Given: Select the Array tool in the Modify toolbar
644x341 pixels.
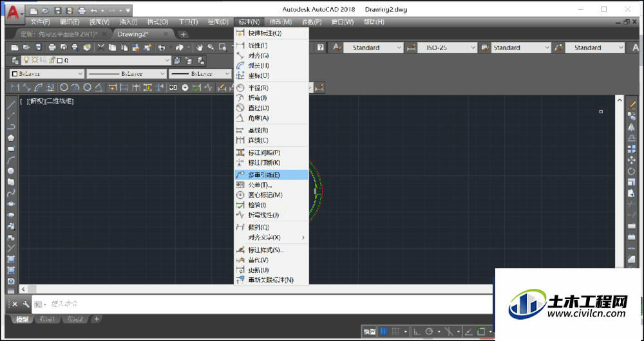Looking at the screenshot, I should pyautogui.click(x=632, y=149).
